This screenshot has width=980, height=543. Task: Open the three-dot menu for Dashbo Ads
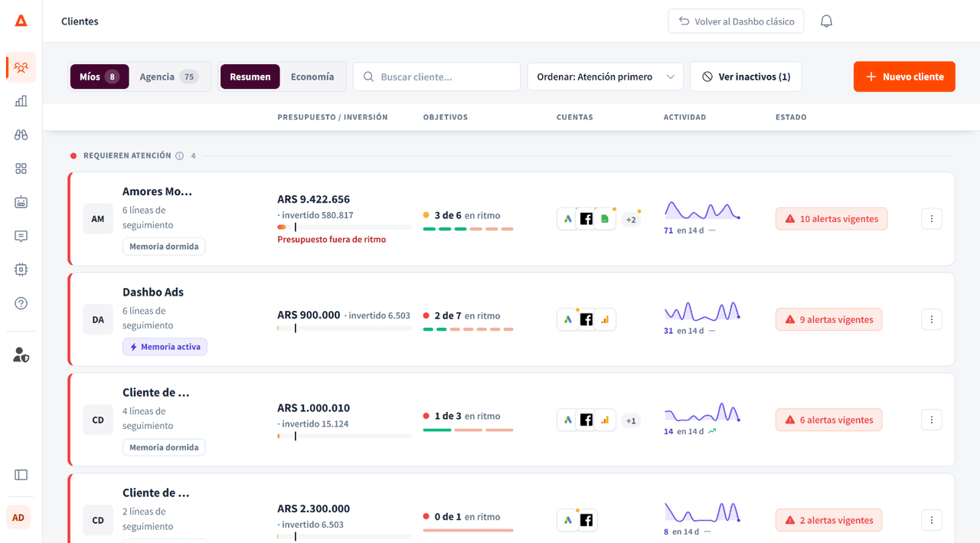[931, 319]
